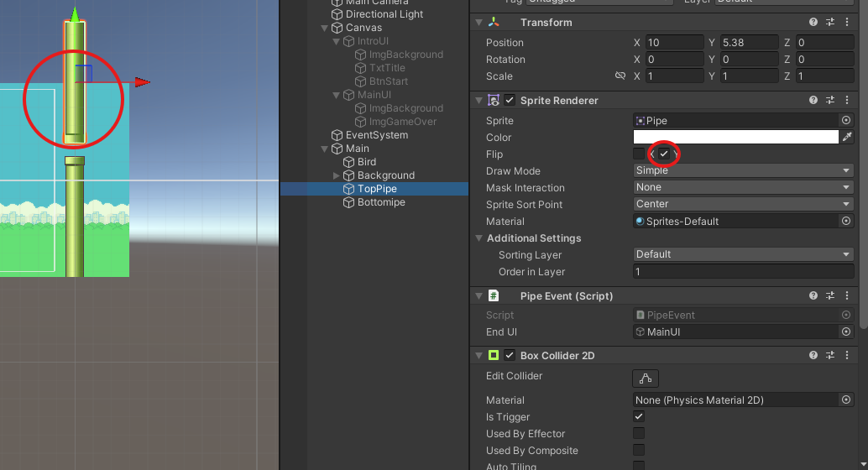Toggle Used By Composite checkbox
Viewport: 868px width, 470px height.
[639, 450]
